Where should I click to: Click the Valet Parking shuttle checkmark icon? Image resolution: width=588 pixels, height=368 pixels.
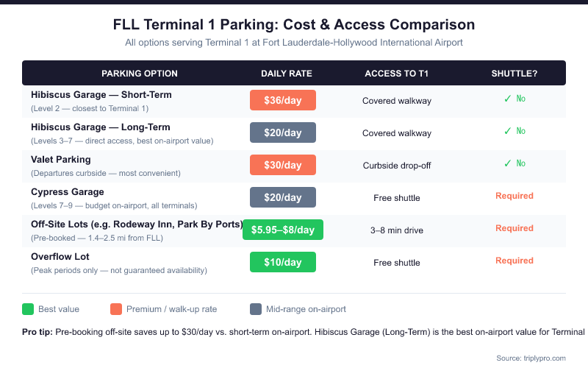coord(507,163)
